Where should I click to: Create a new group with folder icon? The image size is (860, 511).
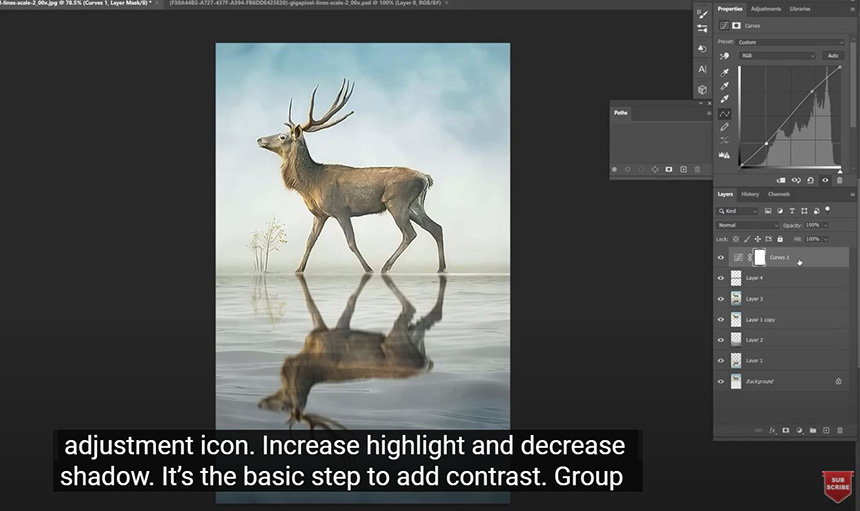[812, 430]
